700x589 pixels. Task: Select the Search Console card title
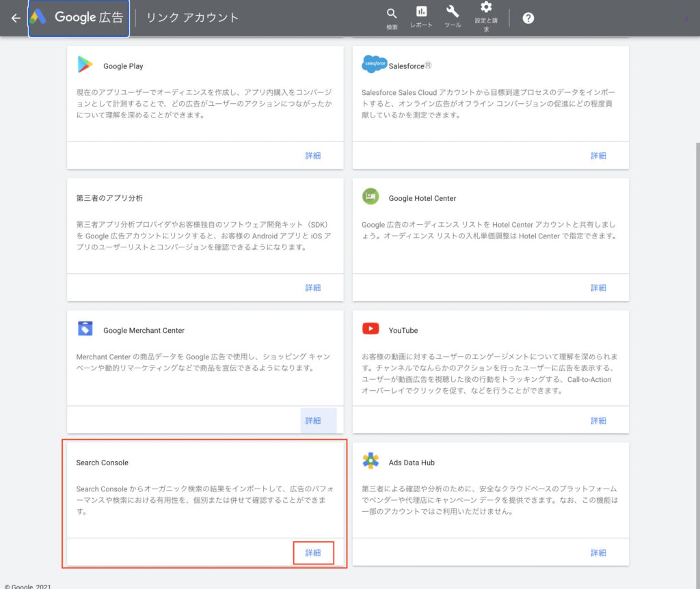[x=103, y=463]
